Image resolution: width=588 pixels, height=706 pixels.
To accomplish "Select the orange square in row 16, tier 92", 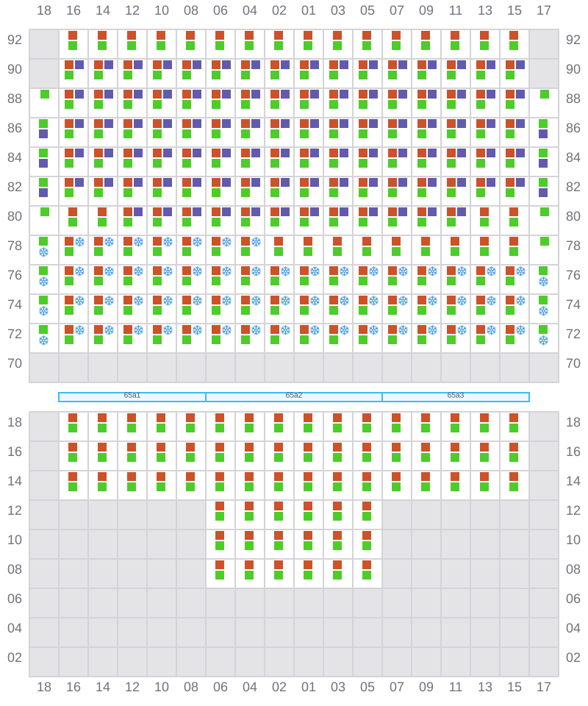I will pos(73,35).
